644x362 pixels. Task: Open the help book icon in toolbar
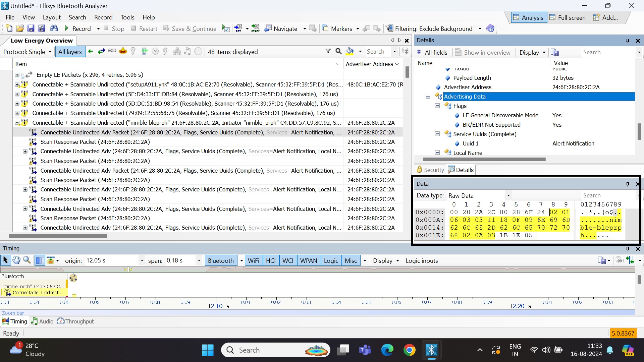click(x=490, y=28)
